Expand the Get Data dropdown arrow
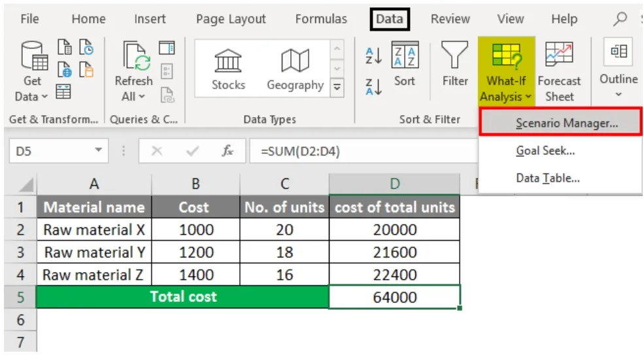 (44, 97)
